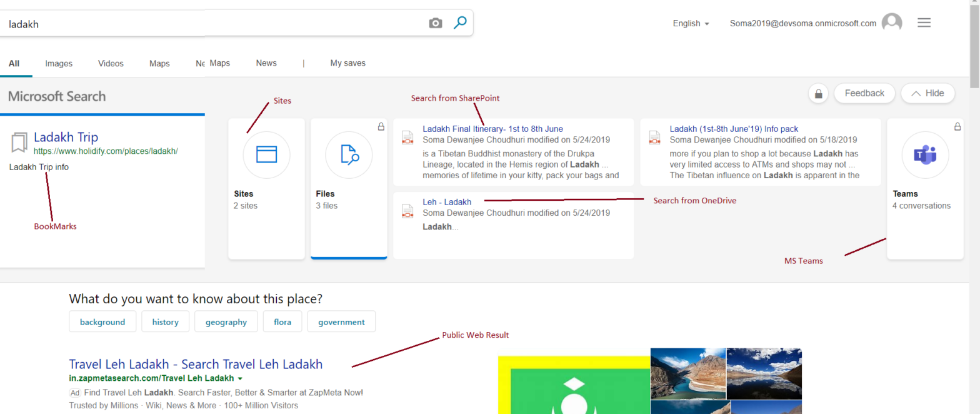980x414 pixels.
Task: Switch to the News tab
Action: [266, 63]
